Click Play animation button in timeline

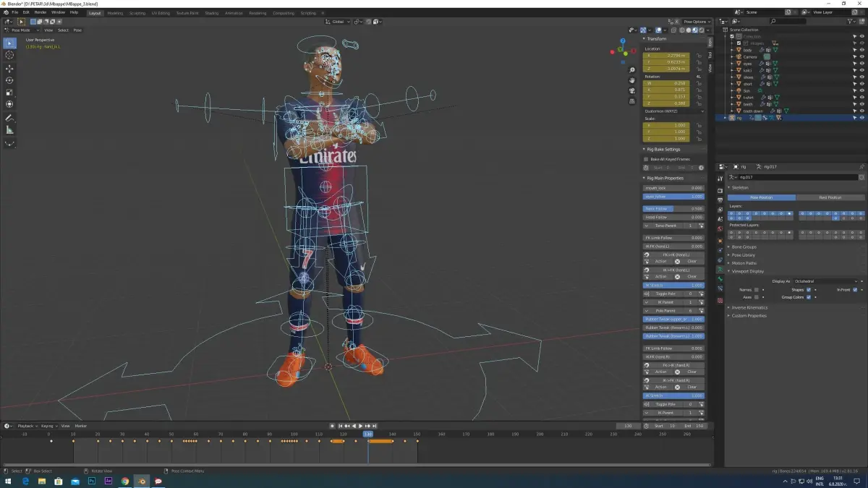tap(361, 426)
